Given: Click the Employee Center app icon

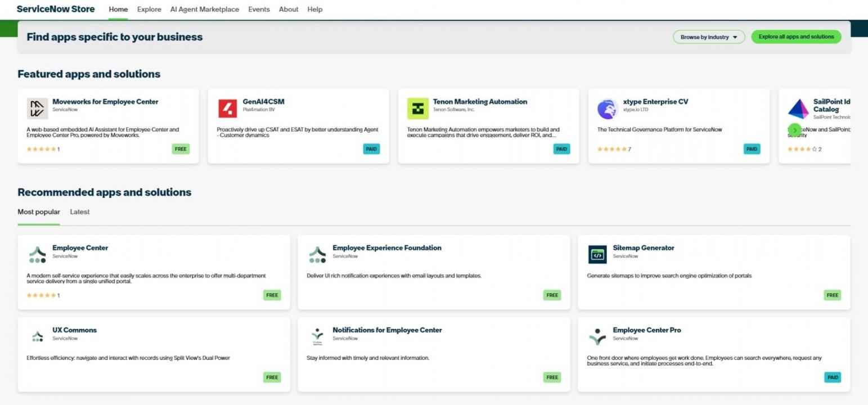Looking at the screenshot, I should 37,255.
